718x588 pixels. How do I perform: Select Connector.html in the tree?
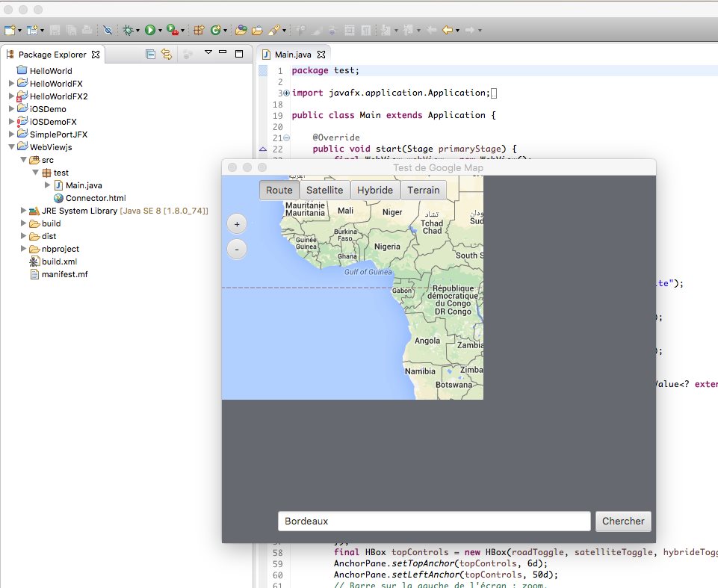click(90, 198)
